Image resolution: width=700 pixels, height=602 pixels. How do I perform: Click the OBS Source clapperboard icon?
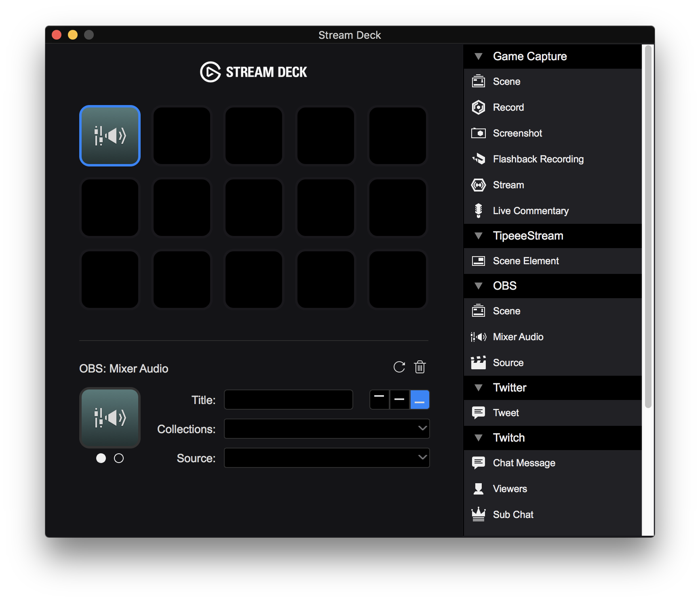(479, 362)
